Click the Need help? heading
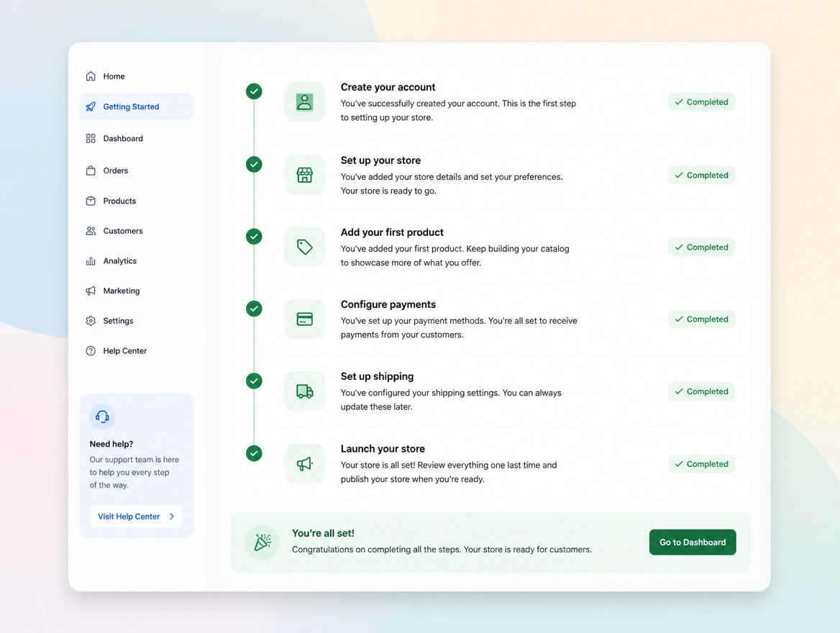840x633 pixels. click(111, 444)
